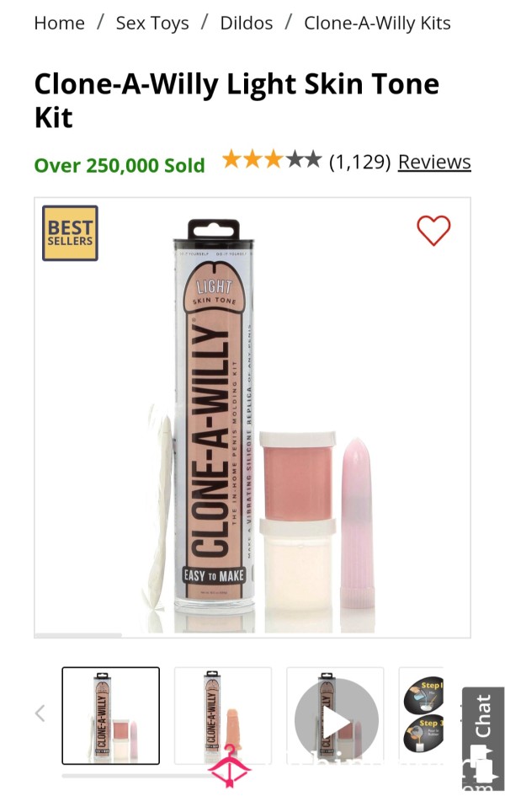The image size is (505, 812).
Task: Click the Over 250,000 Sold label
Action: coord(120,166)
